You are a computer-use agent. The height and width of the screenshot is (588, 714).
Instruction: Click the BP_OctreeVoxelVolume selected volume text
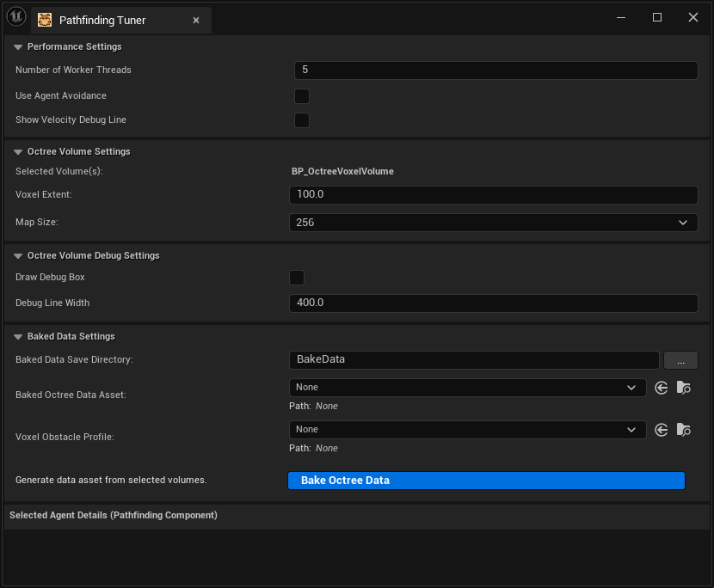click(342, 172)
